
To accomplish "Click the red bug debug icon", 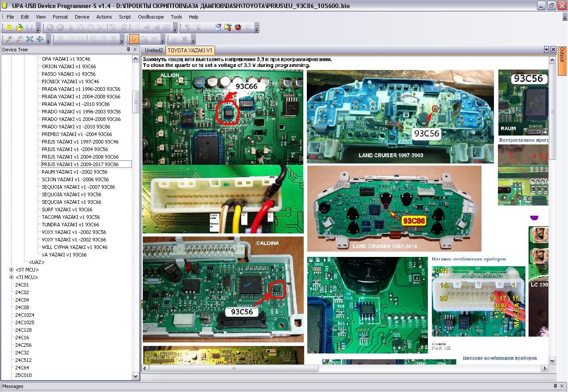I will (238, 27).
